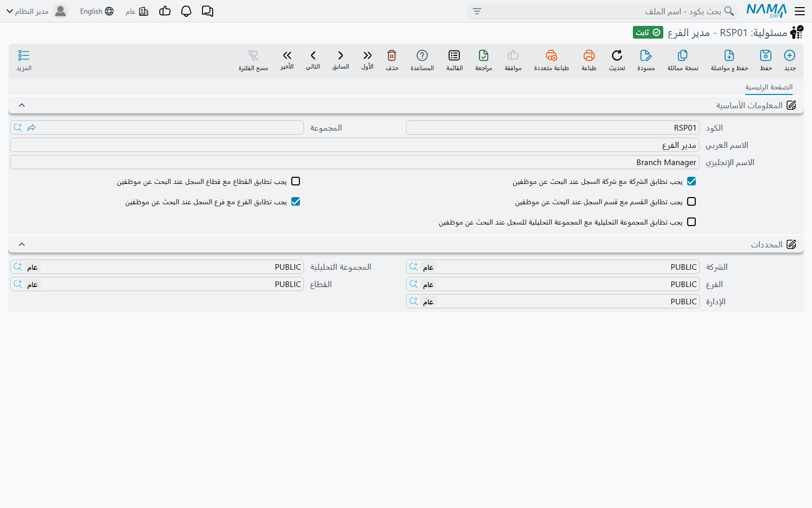Open the مدير النظام user dropdown
Image resolution: width=812 pixels, height=508 pixels.
coord(36,11)
